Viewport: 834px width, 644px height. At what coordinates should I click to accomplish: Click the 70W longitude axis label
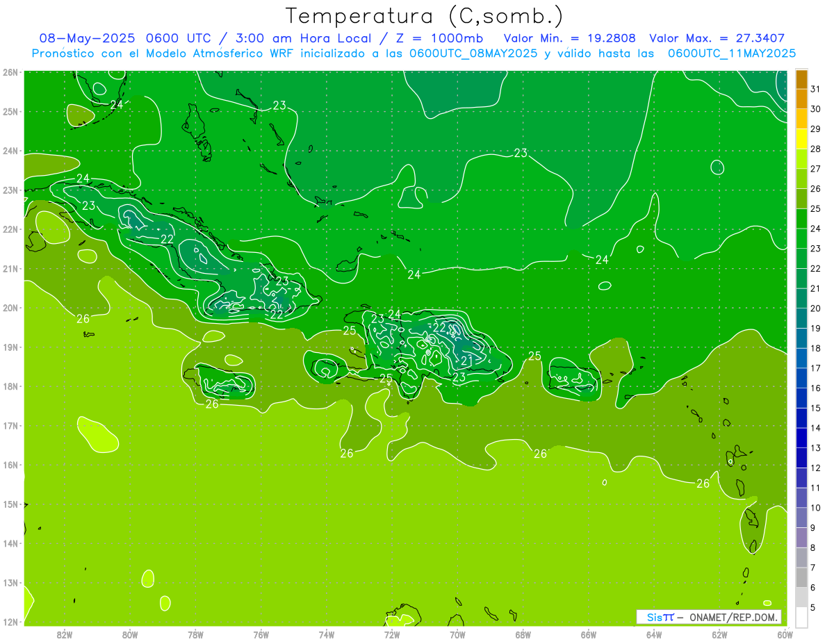[x=457, y=634]
